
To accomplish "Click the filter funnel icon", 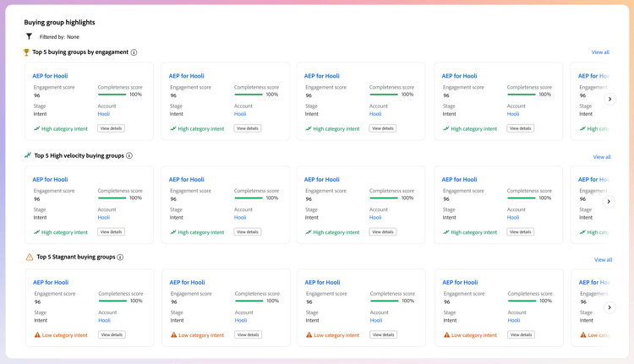I will coord(30,36).
